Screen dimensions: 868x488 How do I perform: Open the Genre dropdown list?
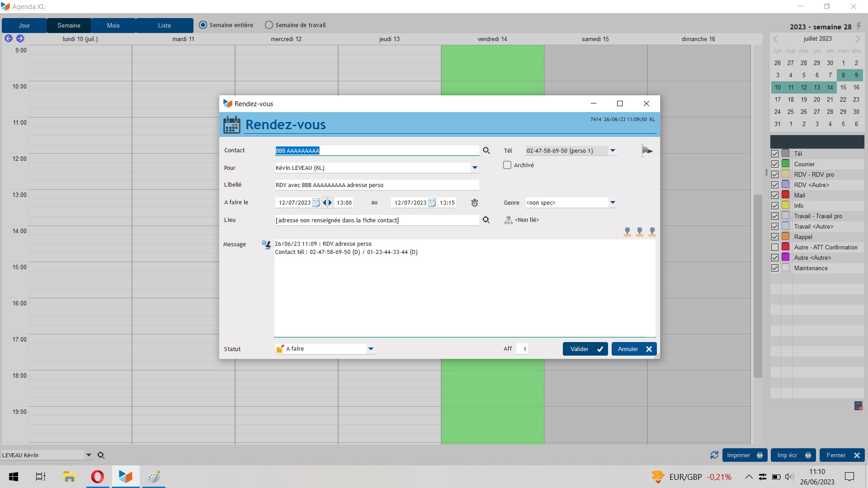(613, 203)
